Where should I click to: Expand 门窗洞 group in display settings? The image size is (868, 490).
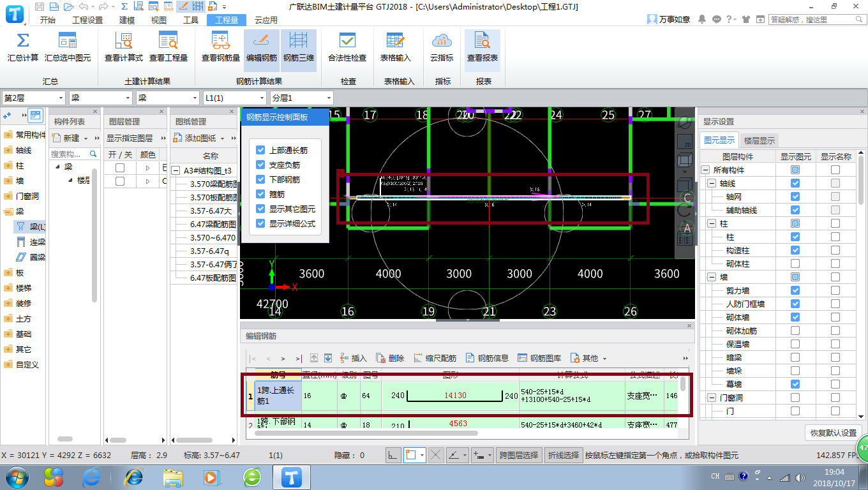coord(712,397)
